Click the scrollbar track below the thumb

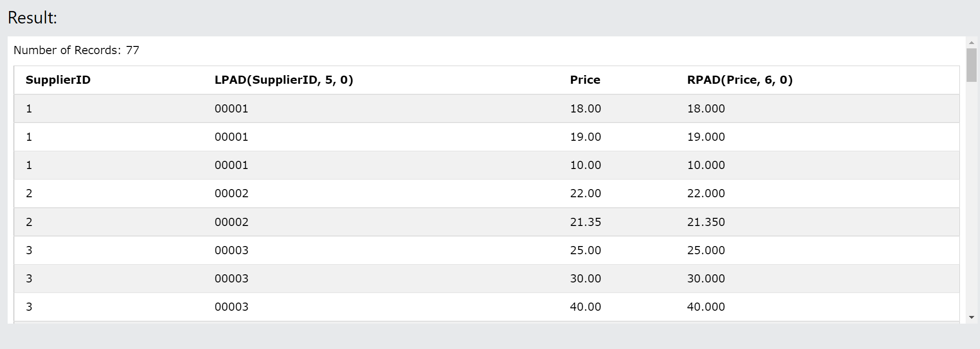[971, 197]
